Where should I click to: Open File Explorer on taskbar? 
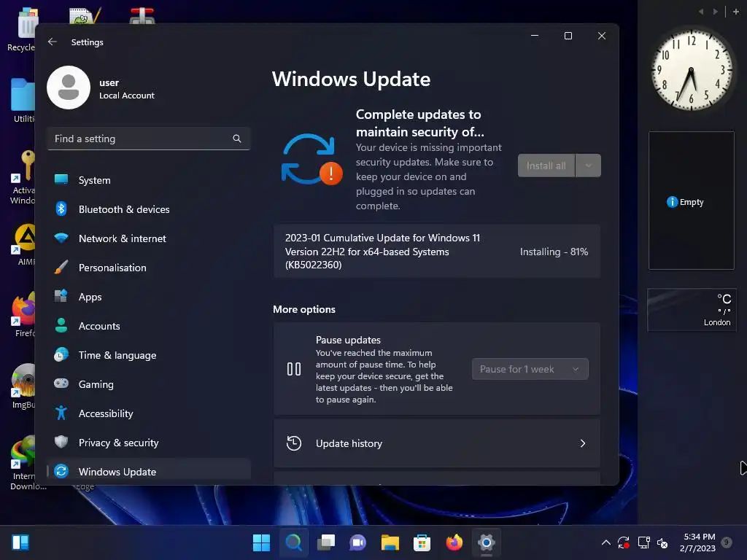390,542
